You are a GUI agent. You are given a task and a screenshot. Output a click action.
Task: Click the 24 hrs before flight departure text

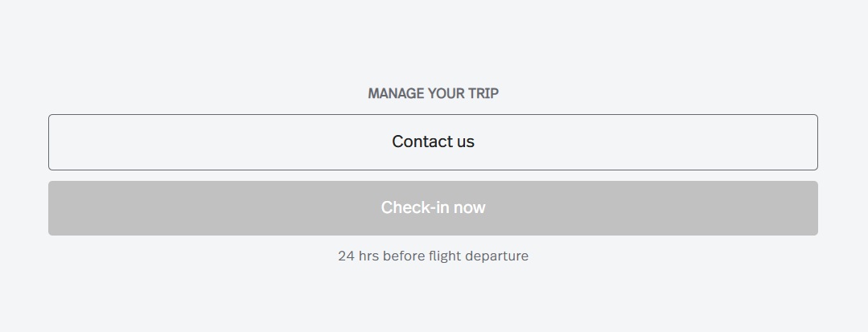[433, 256]
